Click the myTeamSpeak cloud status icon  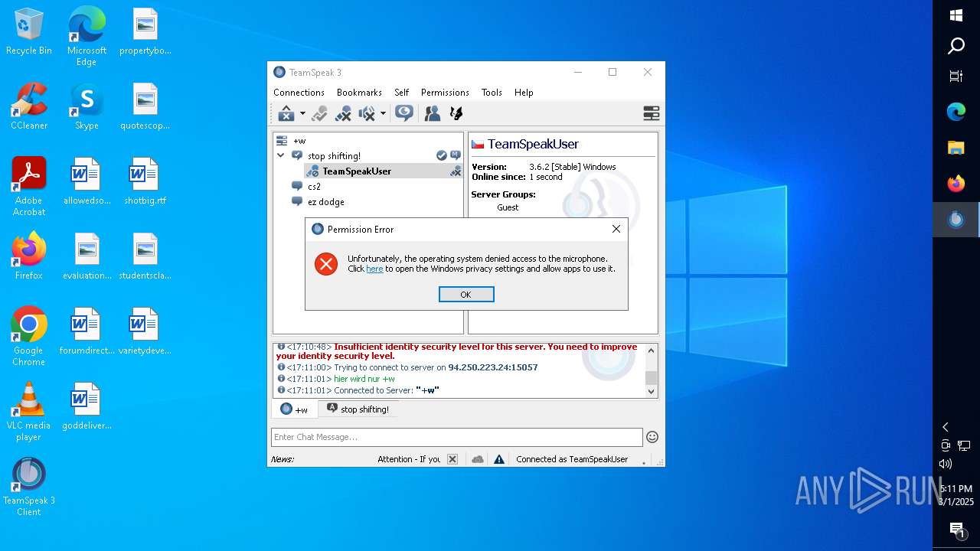click(x=478, y=459)
